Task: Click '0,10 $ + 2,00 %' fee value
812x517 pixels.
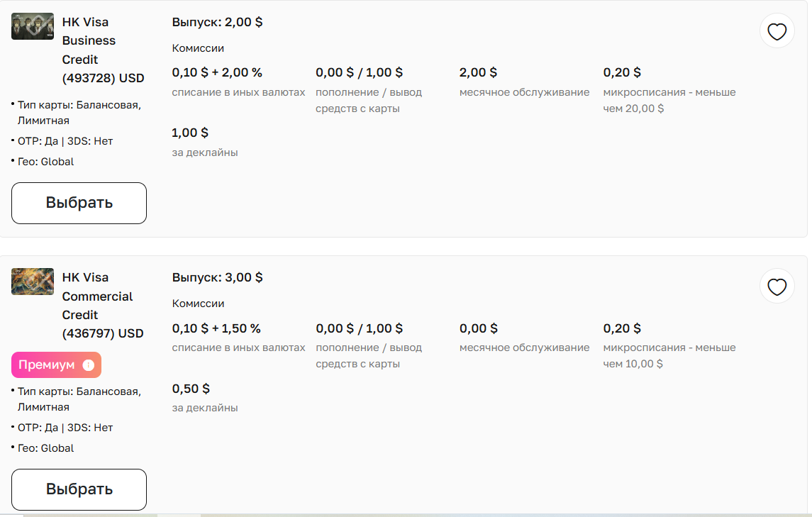Action: coord(217,72)
